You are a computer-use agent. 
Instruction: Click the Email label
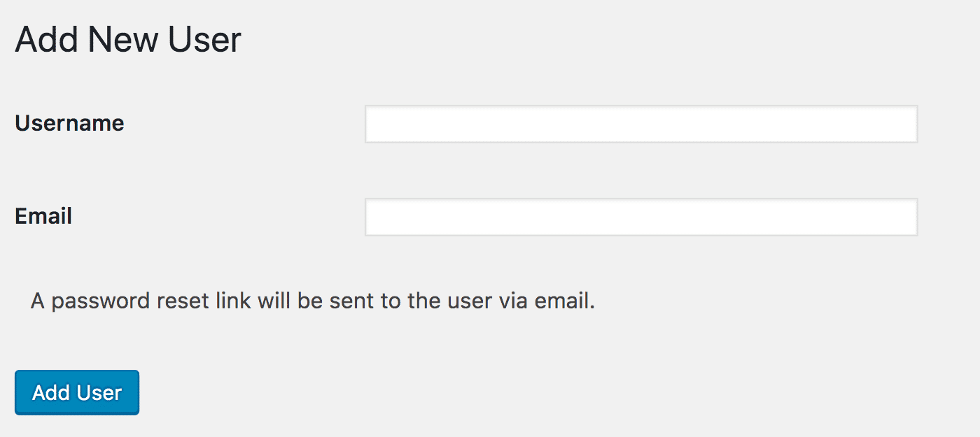click(43, 217)
